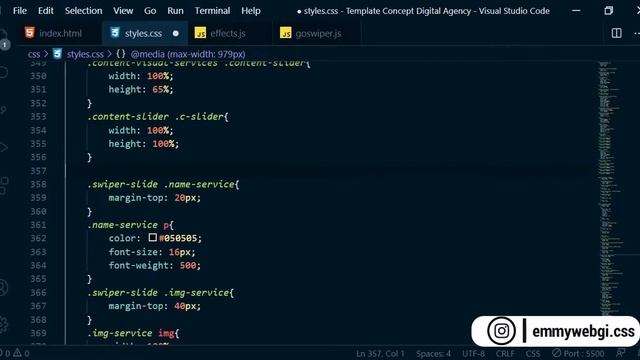
Task: Click the warnings triangle in status bar
Action: click(x=17, y=353)
